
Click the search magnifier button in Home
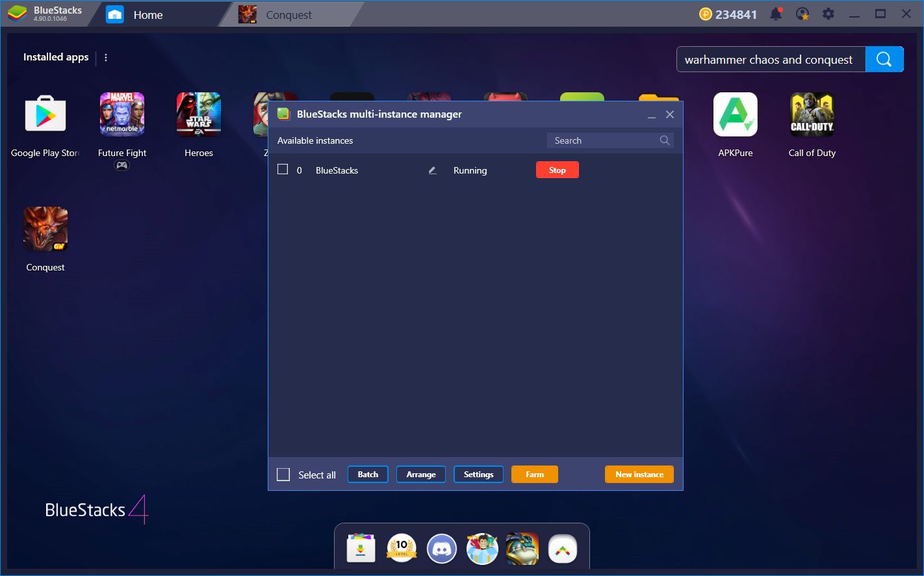pos(884,59)
